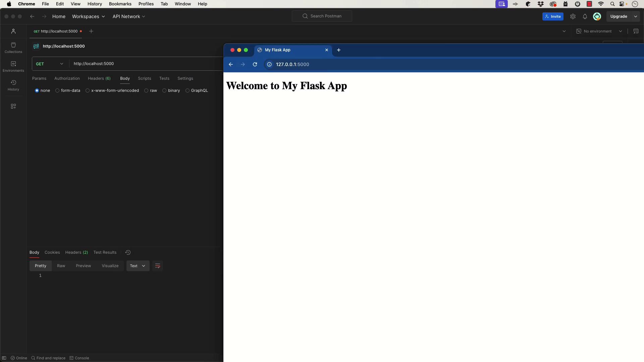Open the notifications bell
The image size is (644, 362).
point(585,16)
